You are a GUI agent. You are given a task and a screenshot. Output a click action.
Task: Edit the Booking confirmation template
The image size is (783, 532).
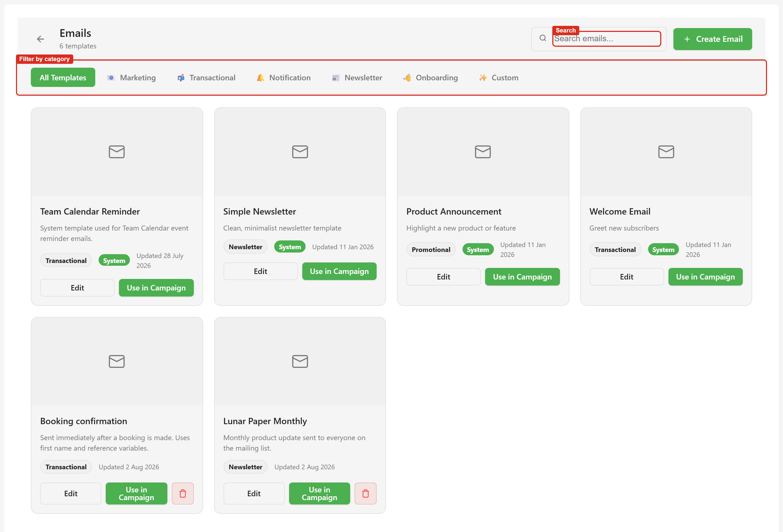point(71,493)
